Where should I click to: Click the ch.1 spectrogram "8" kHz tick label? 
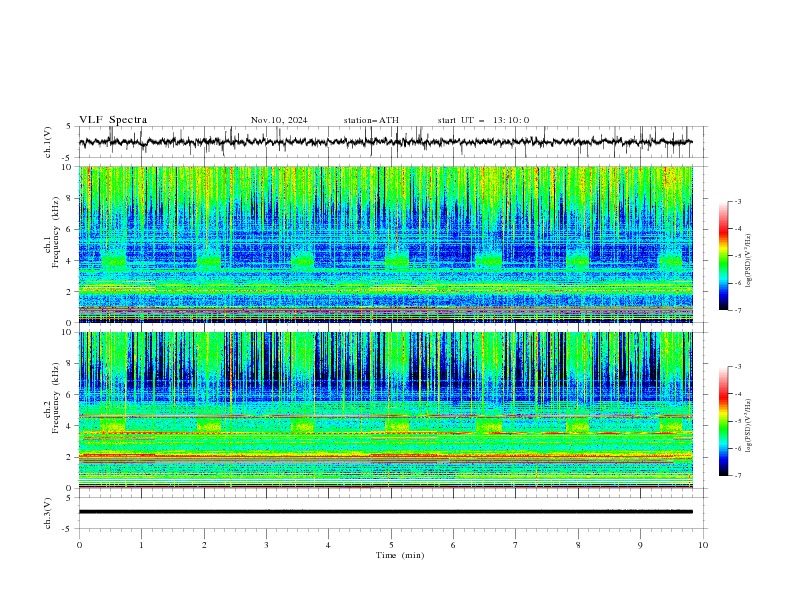coord(70,198)
